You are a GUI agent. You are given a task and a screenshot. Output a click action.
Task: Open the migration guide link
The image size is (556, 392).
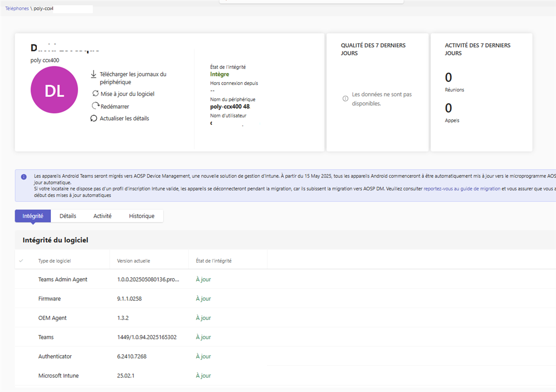click(x=462, y=189)
